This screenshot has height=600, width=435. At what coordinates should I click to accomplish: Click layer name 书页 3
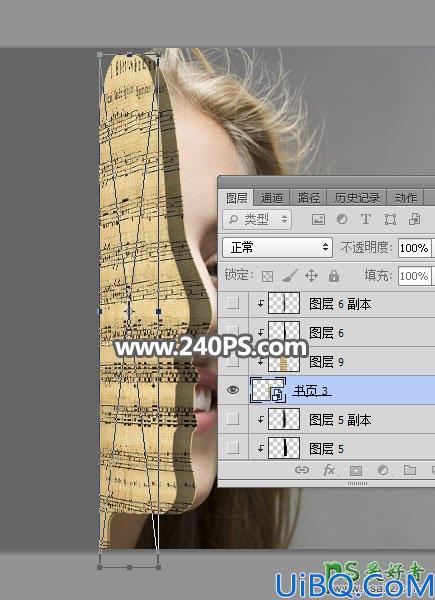311,391
